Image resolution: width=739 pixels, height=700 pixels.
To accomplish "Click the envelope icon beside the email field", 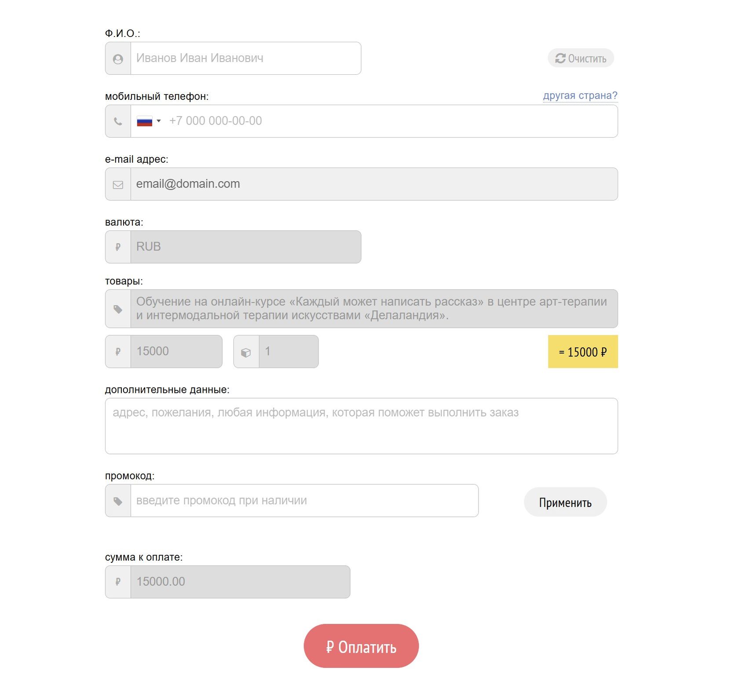I will [118, 184].
